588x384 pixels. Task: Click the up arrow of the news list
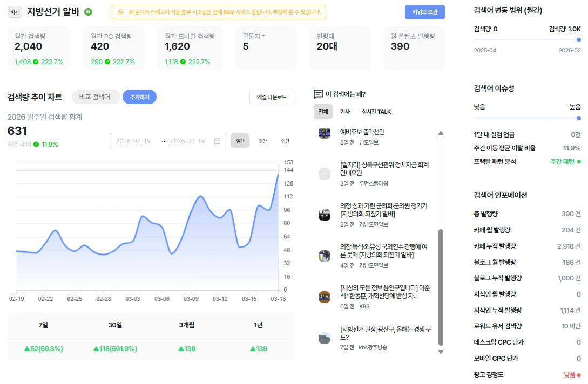pyautogui.click(x=441, y=133)
